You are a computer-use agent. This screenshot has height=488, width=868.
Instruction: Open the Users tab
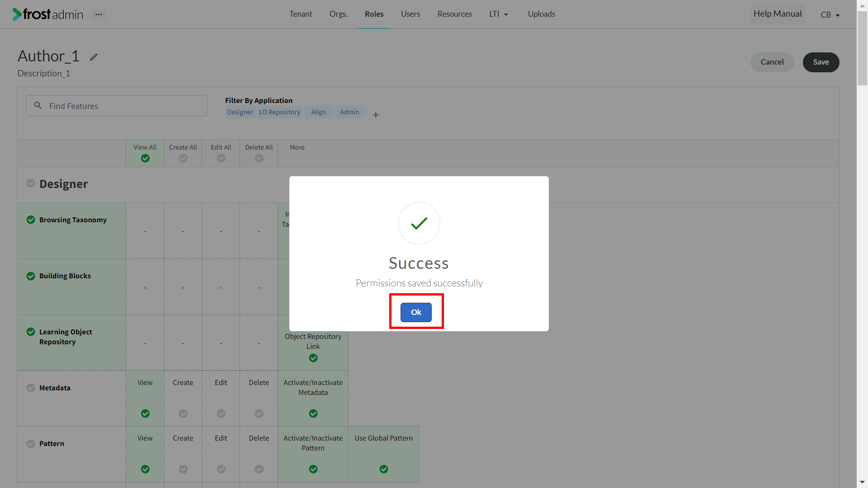(410, 14)
